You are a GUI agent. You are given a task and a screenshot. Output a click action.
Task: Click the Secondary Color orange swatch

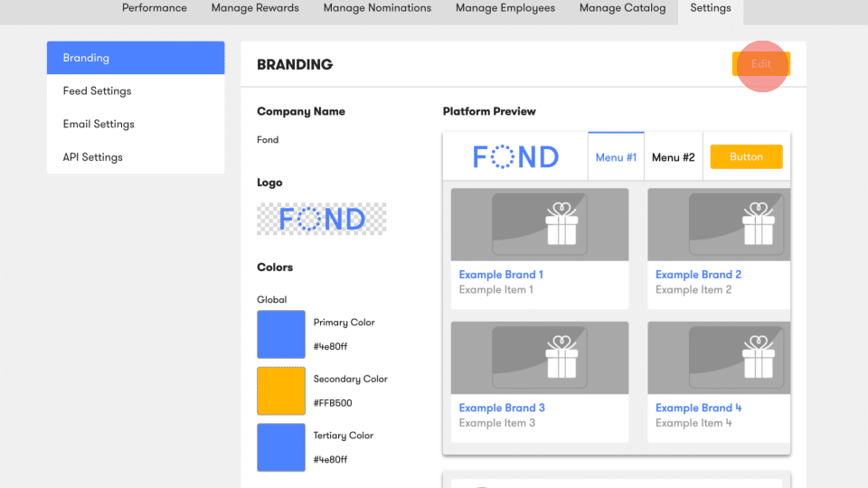[x=281, y=390]
